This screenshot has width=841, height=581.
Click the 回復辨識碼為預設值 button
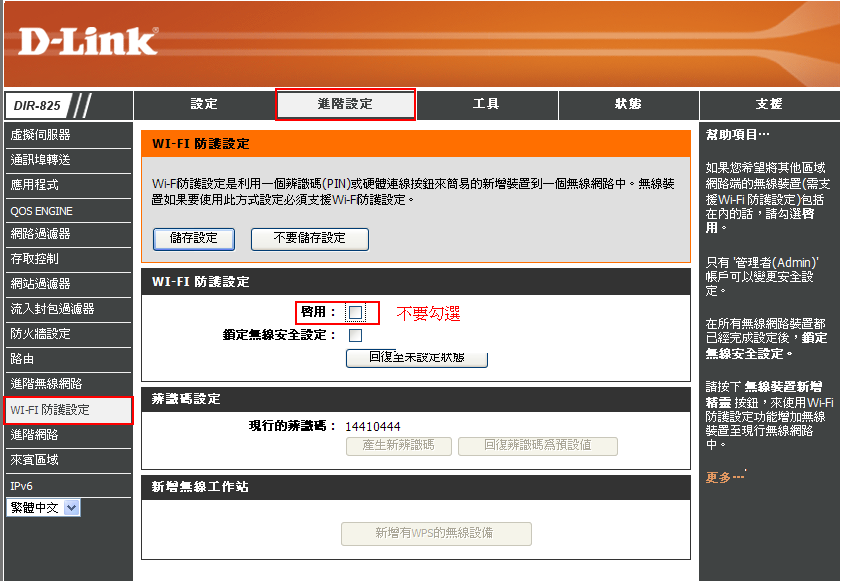[x=537, y=446]
